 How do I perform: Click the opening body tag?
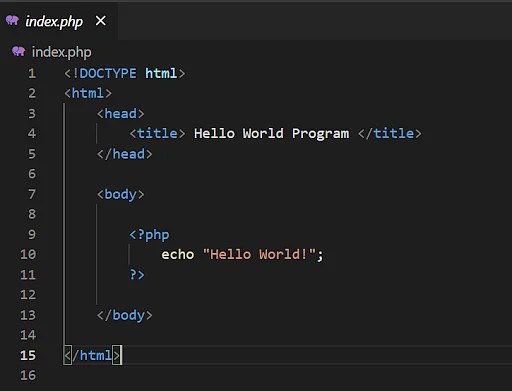(120, 195)
